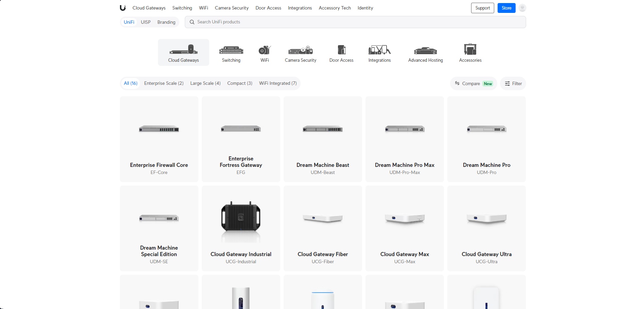Open the Dream Machine Special Edition image

click(x=159, y=218)
